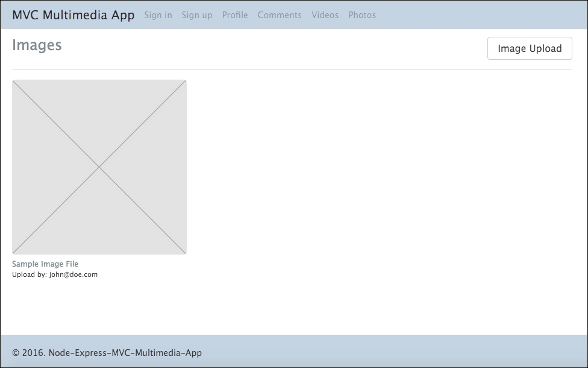Click the Node-Express-MVC-Multimedia-App footer text
The image size is (588, 368).
pyautogui.click(x=125, y=353)
